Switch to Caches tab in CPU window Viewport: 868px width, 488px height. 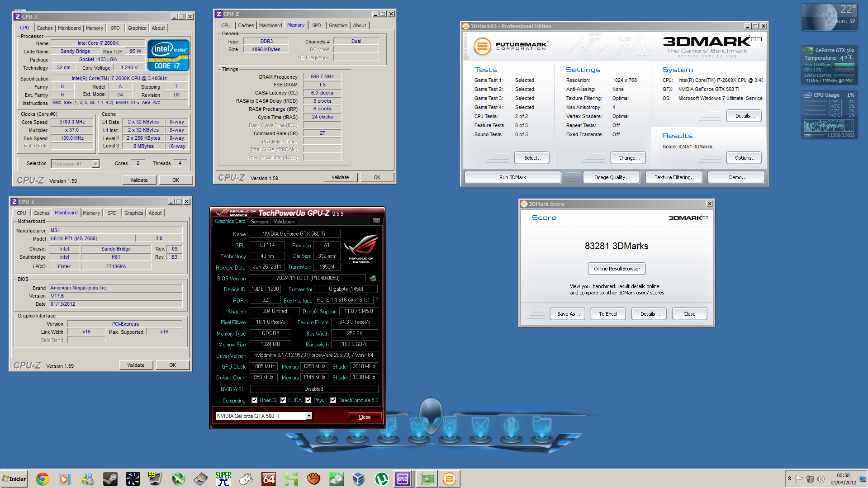coord(44,28)
